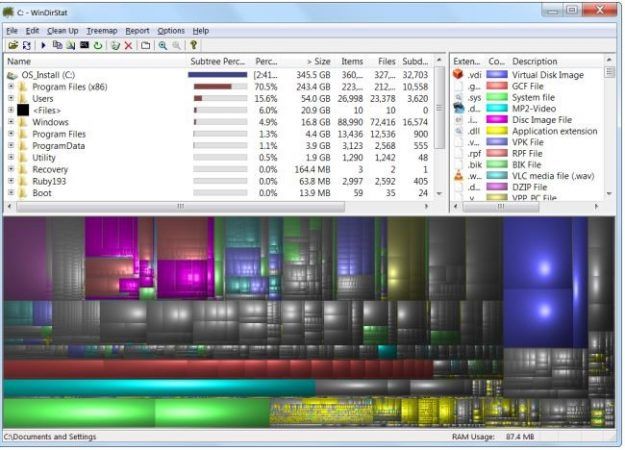This screenshot has width=625, height=450.
Task: Click the yellow swatch for Application extension
Action: pos(497,131)
